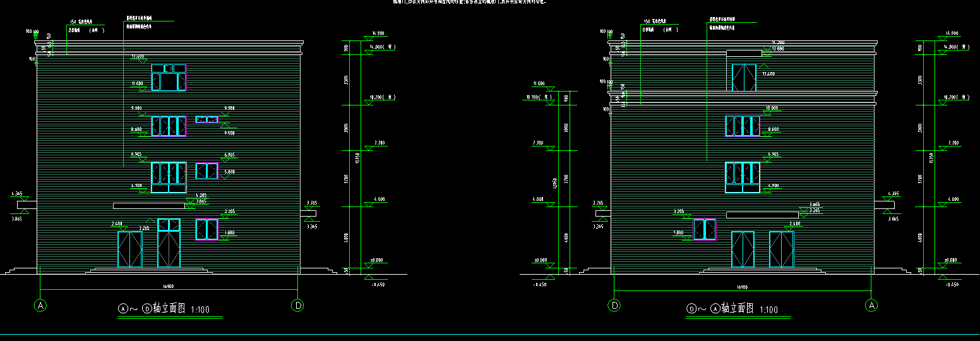
Task: Click the 12950 height dimension left of the right elevation
Action: (x=554, y=184)
